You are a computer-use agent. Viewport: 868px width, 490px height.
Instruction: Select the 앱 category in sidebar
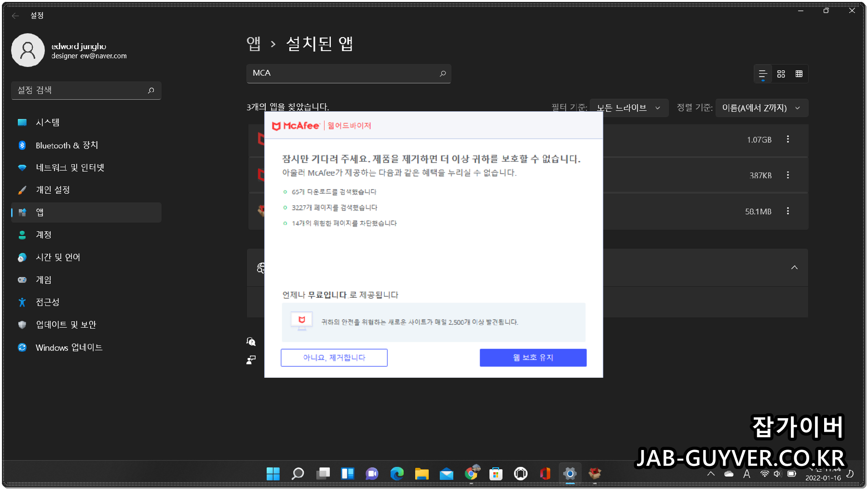tap(86, 212)
